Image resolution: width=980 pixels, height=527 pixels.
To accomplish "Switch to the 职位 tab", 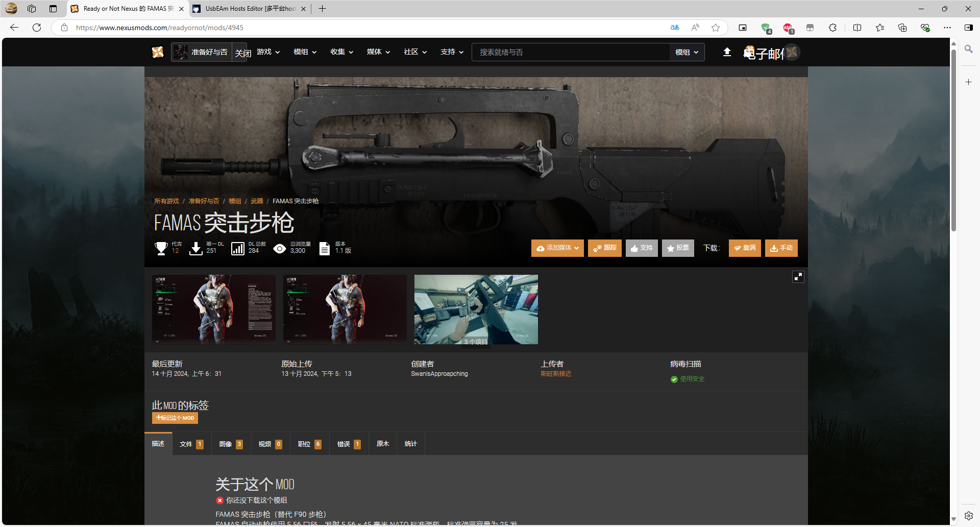I will pos(309,444).
